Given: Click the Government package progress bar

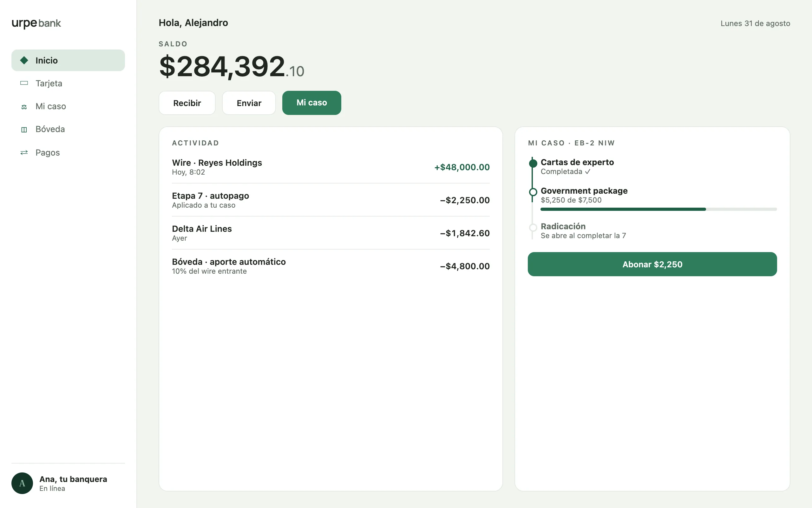Looking at the screenshot, I should [x=659, y=209].
